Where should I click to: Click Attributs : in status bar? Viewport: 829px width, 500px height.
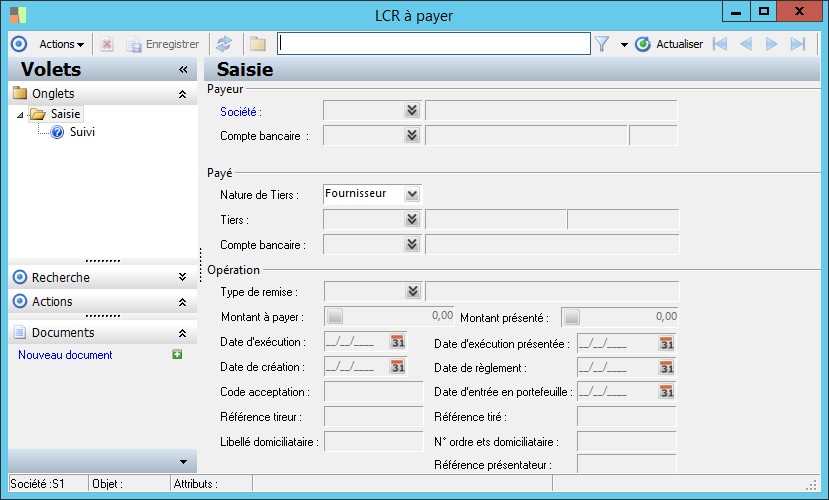[196, 484]
